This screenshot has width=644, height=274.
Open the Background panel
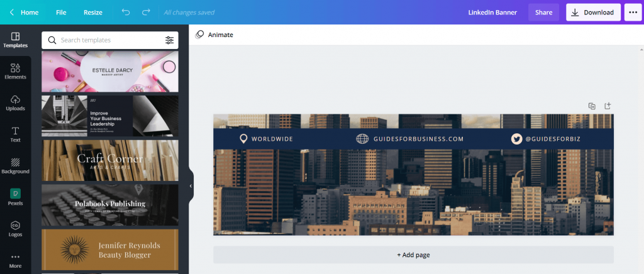click(15, 166)
